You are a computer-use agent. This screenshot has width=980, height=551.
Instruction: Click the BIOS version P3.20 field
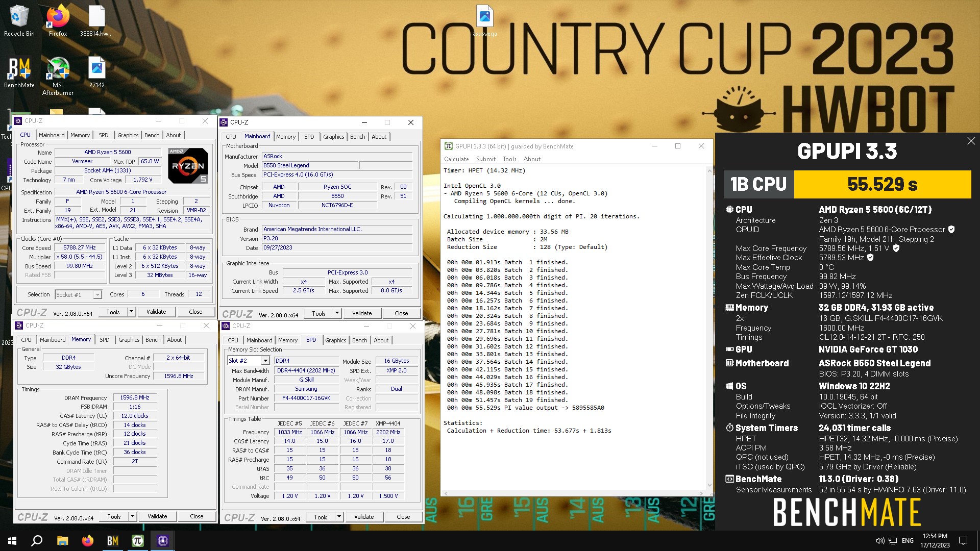coord(337,238)
